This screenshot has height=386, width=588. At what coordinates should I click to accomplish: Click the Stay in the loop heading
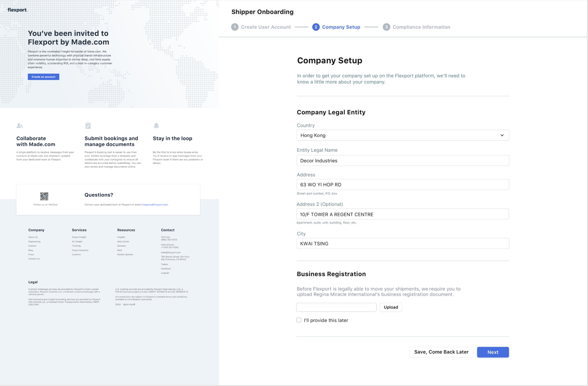(x=173, y=138)
